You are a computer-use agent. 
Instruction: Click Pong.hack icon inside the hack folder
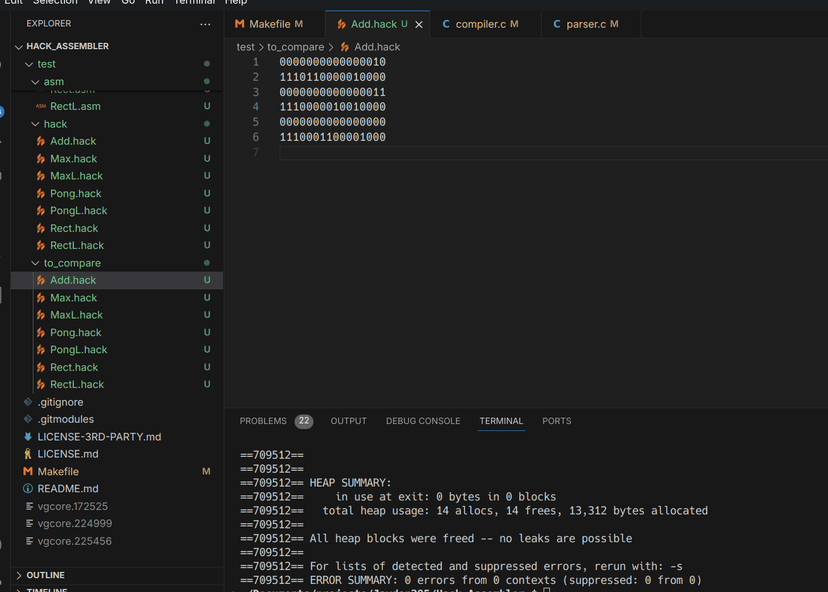point(41,194)
